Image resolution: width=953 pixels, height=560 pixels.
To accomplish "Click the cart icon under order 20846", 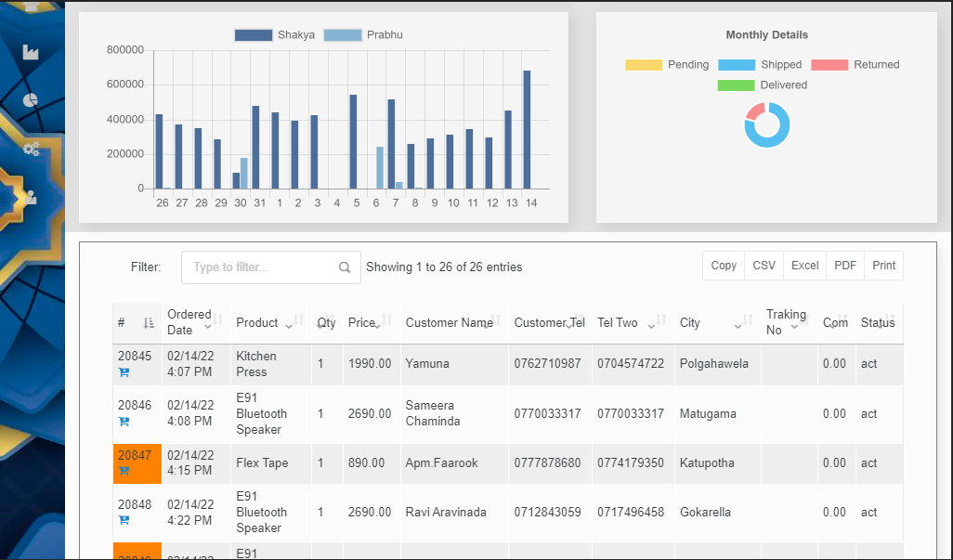I will (124, 422).
